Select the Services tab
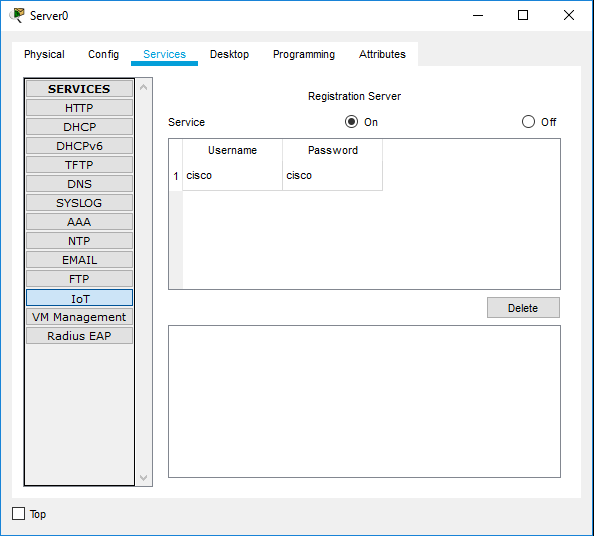This screenshot has height=536, width=594. [x=164, y=54]
